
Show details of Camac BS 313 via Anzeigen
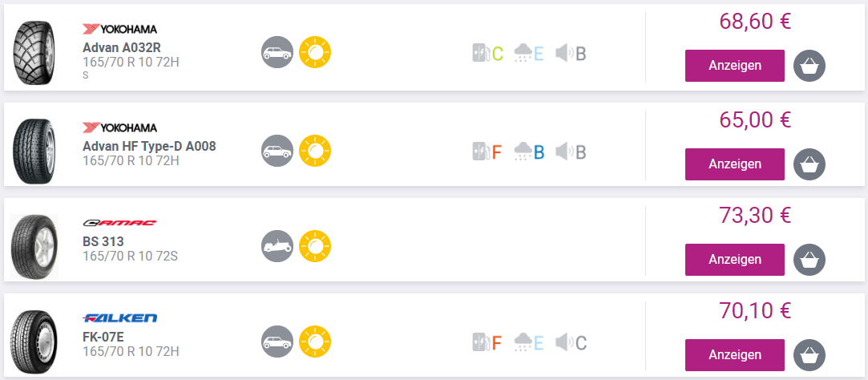734,260
